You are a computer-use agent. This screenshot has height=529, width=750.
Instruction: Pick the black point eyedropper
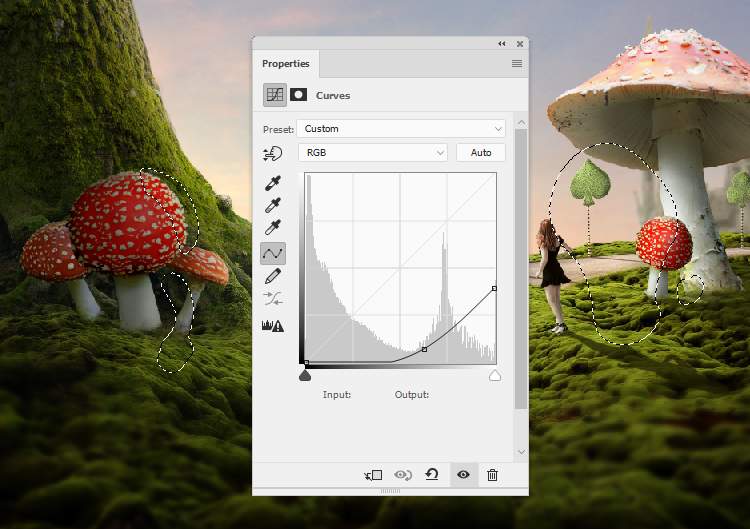[273, 183]
